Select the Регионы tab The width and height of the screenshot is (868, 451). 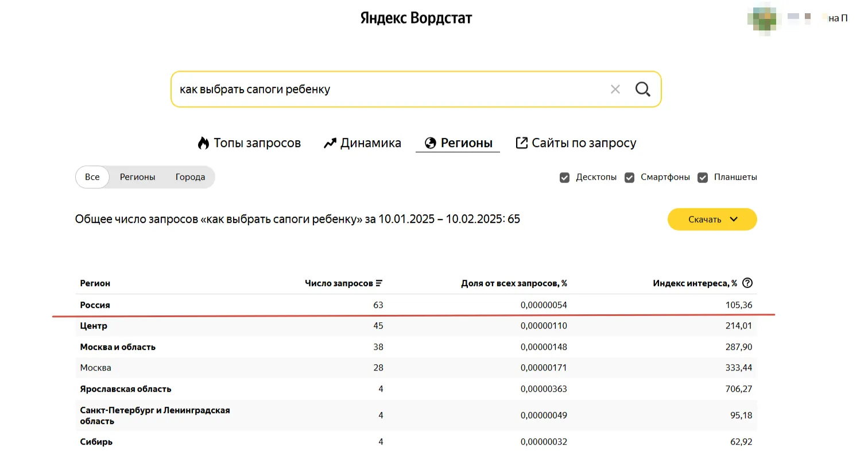click(458, 143)
